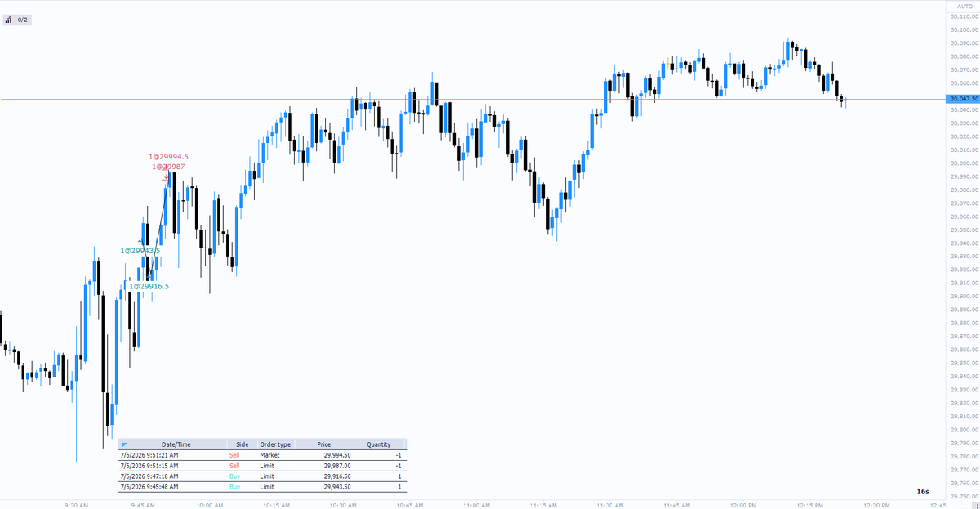Click the 29,916.50 price cell
The image size is (980, 509).
(x=336, y=476)
